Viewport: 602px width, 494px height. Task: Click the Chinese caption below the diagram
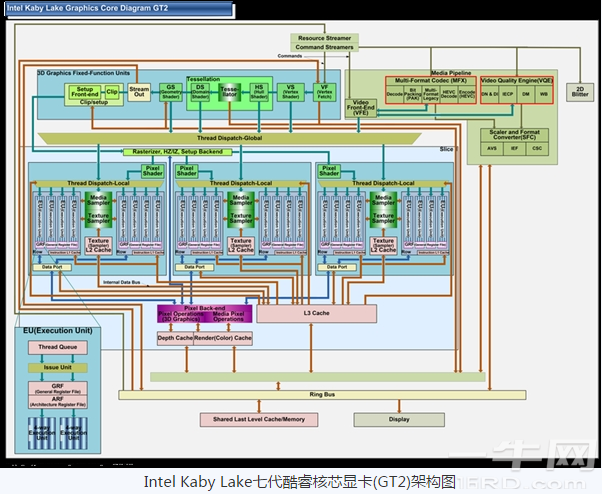(x=299, y=481)
